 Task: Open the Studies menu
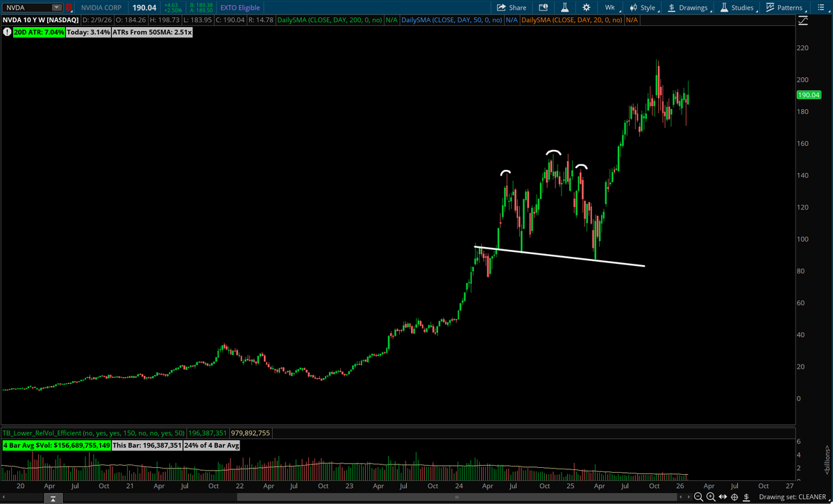[x=737, y=8]
